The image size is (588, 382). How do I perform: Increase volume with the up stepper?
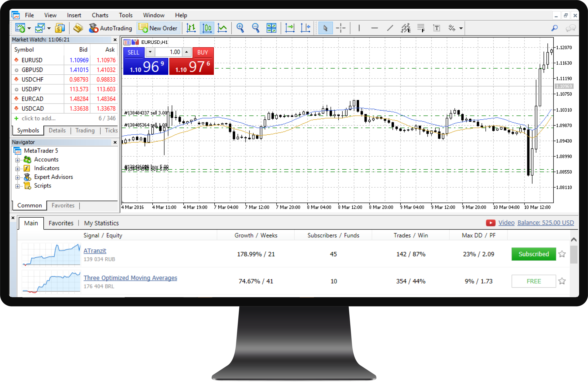[x=186, y=52]
